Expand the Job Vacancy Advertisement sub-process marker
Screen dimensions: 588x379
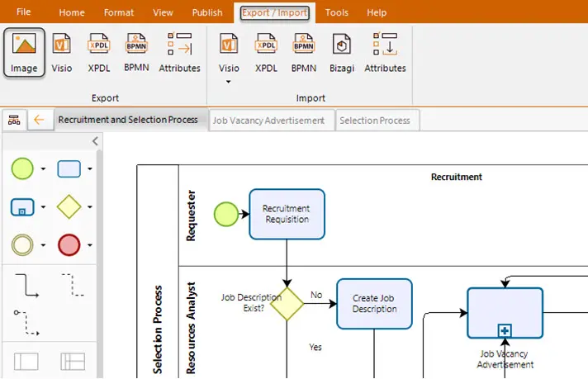click(505, 330)
